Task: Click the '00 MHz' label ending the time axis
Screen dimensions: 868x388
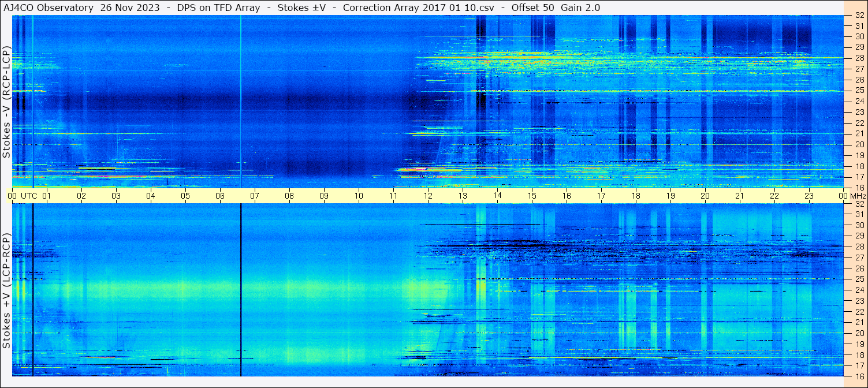Action: click(853, 196)
